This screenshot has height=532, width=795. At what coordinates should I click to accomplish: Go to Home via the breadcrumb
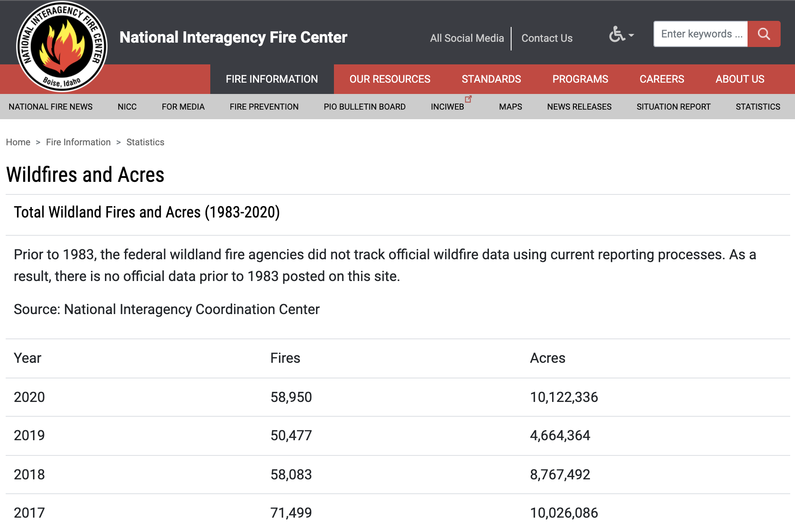18,142
